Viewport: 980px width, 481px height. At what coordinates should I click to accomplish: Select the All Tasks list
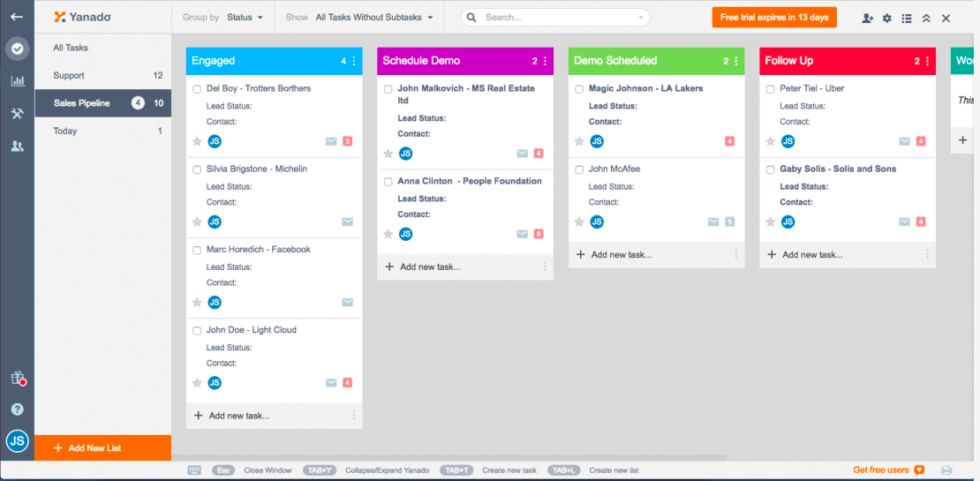click(x=102, y=48)
